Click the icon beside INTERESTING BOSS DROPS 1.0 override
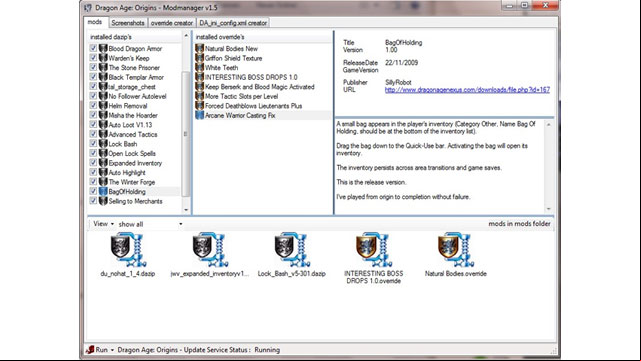This screenshot has width=641, height=361. click(x=199, y=77)
